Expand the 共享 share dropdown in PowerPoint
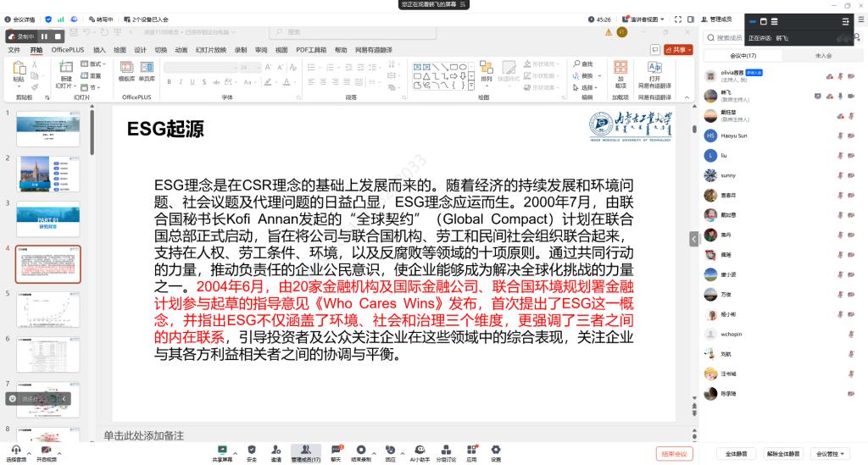 pyautogui.click(x=678, y=50)
